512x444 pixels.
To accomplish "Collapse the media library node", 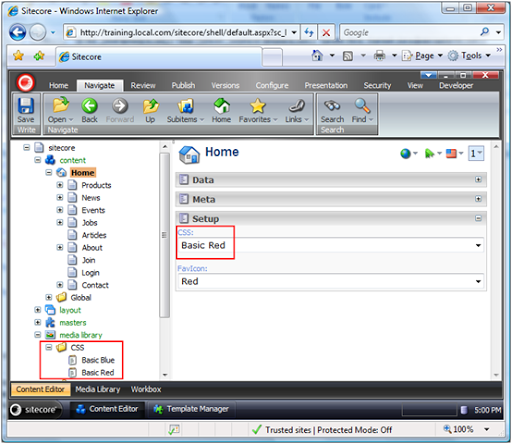I will [x=38, y=335].
